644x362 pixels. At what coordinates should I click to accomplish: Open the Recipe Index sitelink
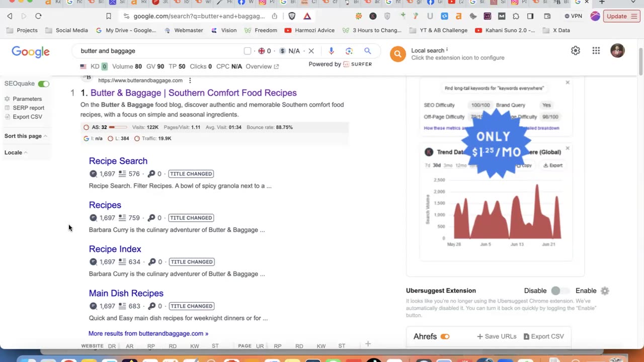coord(115,249)
